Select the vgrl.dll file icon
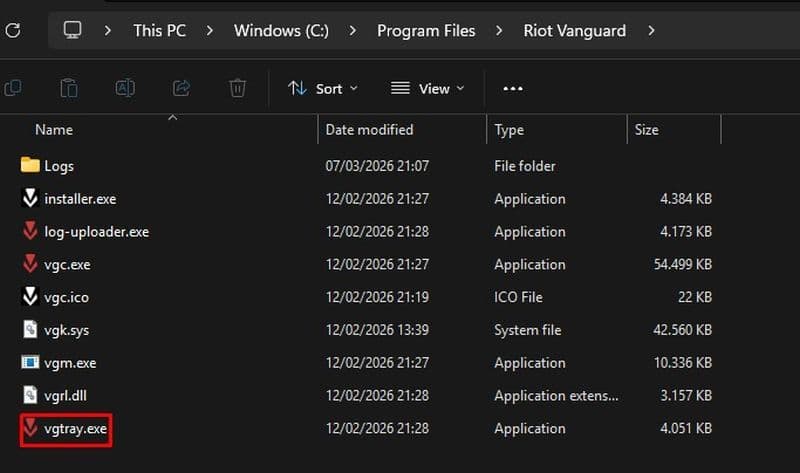This screenshot has height=473, width=800. [x=30, y=395]
